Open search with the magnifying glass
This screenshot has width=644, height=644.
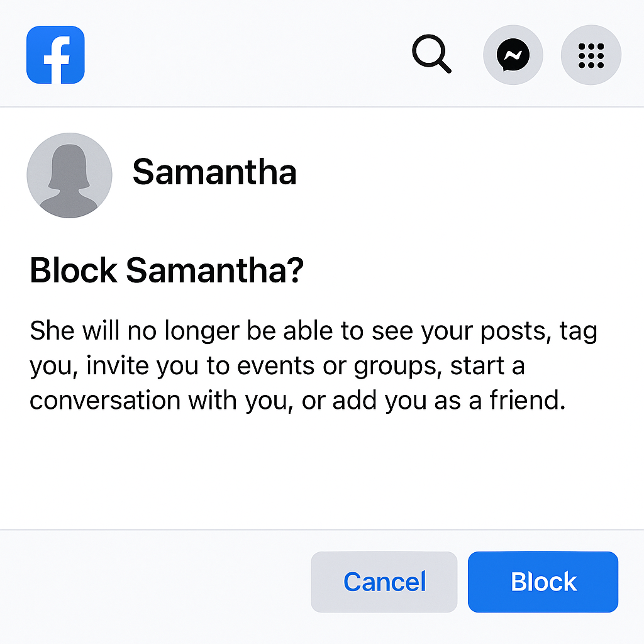[431, 54]
